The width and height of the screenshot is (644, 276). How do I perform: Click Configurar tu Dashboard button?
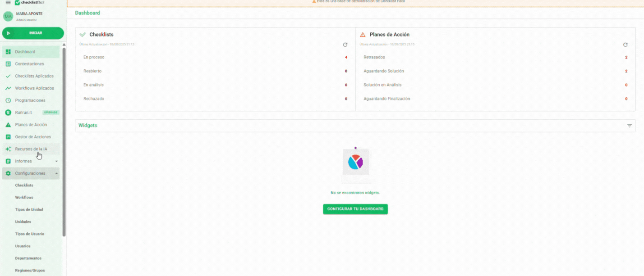355,209
